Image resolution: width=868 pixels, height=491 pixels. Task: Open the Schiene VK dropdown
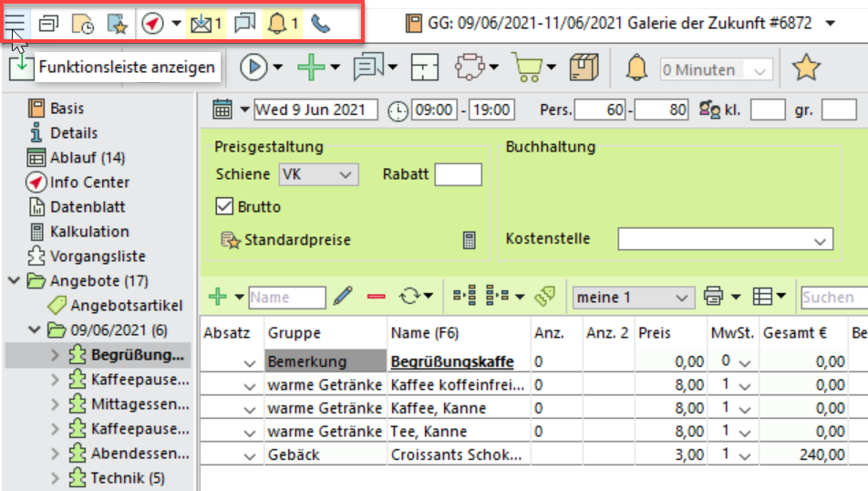(x=318, y=174)
